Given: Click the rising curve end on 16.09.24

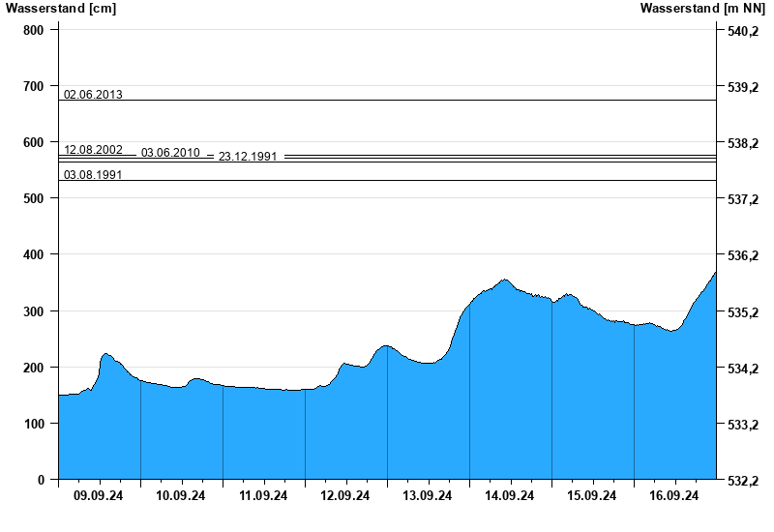Looking at the screenshot, I should click(715, 273).
